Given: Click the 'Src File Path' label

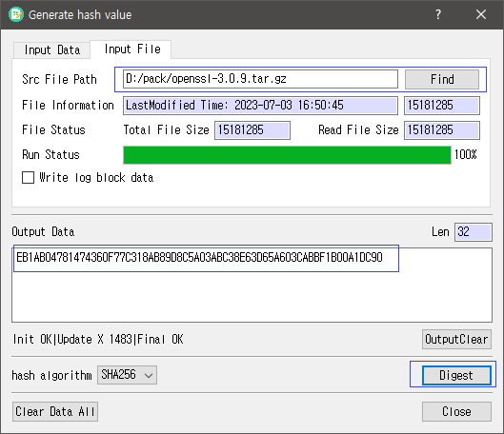Looking at the screenshot, I should (59, 79).
